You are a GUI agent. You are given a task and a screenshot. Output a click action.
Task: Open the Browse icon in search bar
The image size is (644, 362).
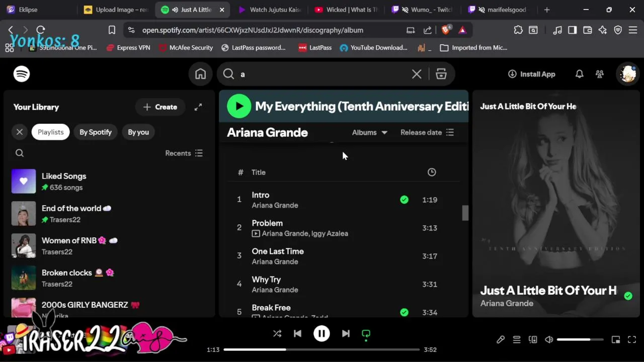pos(441,74)
